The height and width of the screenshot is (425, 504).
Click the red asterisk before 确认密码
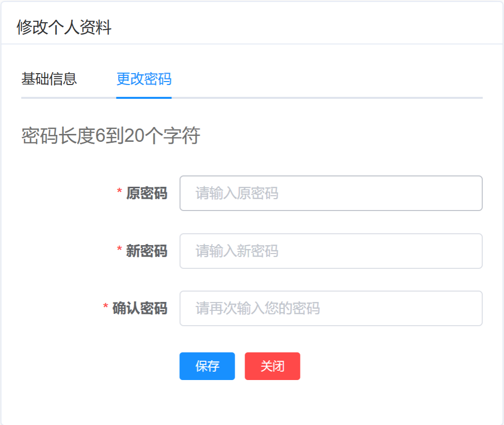(106, 307)
